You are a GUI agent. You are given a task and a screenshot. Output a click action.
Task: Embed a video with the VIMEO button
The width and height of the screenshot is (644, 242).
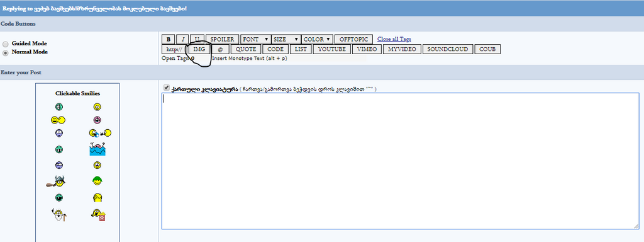[367, 49]
